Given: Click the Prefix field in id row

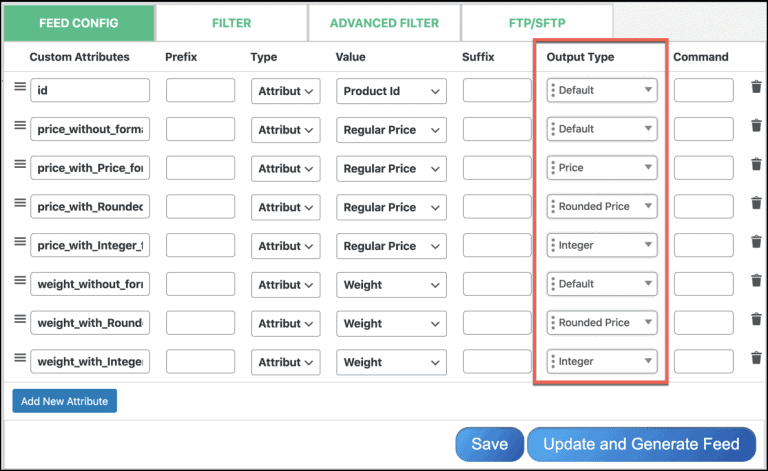Looking at the screenshot, I should coord(200,91).
